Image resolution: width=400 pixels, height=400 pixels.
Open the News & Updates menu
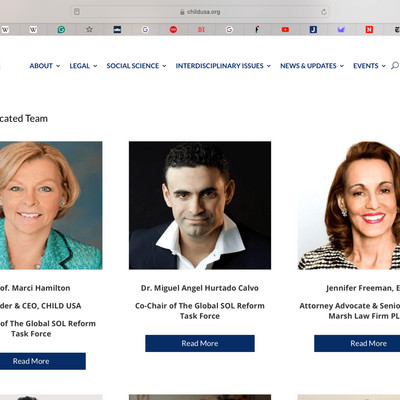coord(312,66)
